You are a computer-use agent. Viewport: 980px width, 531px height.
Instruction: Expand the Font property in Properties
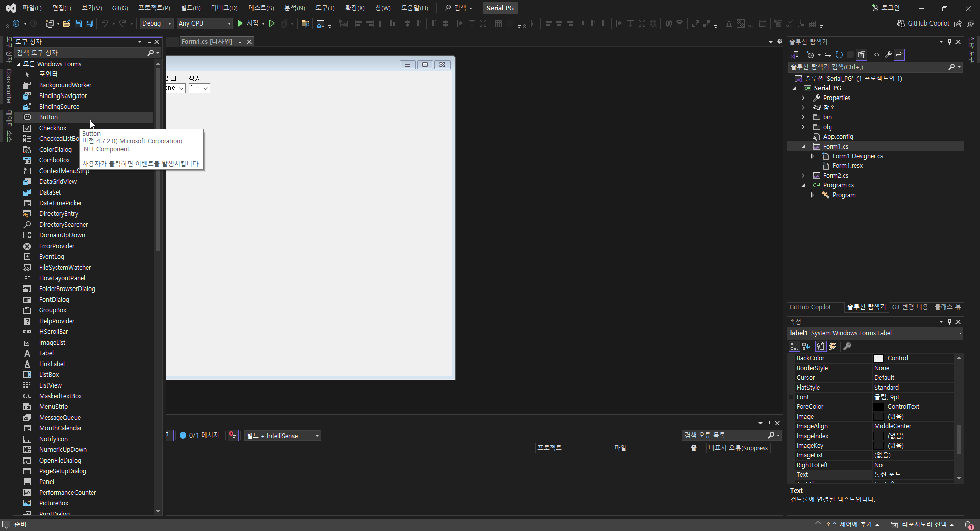(x=791, y=397)
